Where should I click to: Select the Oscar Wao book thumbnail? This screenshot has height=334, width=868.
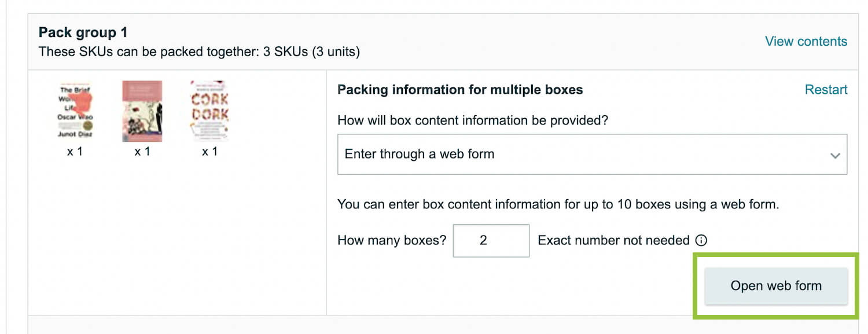tap(75, 111)
